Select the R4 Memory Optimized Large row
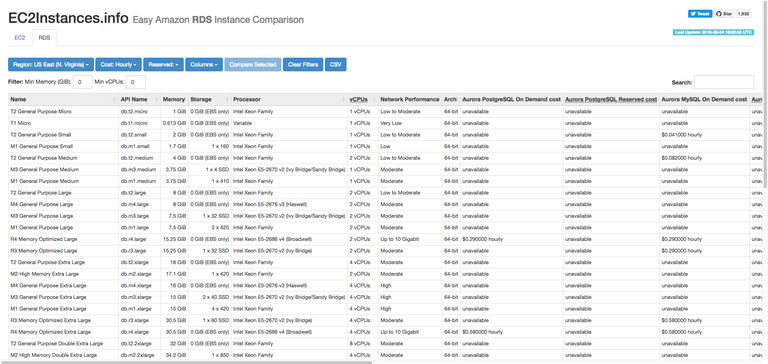Viewport: 768px width, 364px height. [x=384, y=239]
